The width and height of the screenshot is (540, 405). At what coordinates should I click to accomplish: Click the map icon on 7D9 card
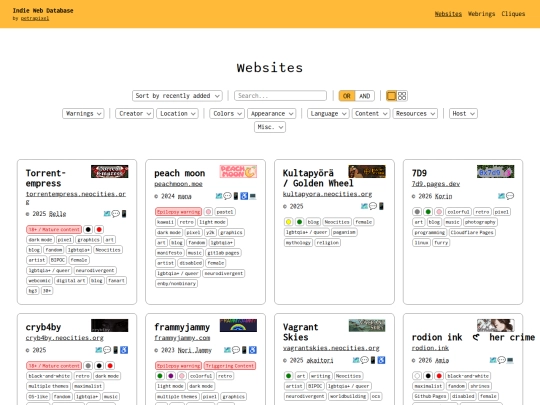point(501,196)
